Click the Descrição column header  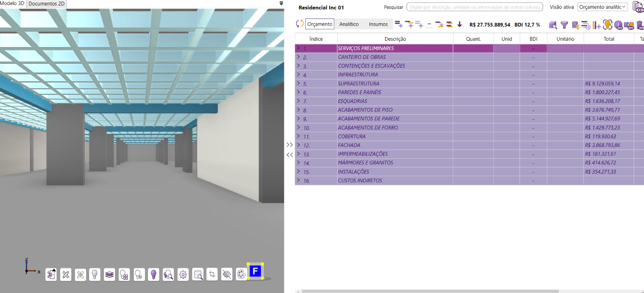[395, 39]
